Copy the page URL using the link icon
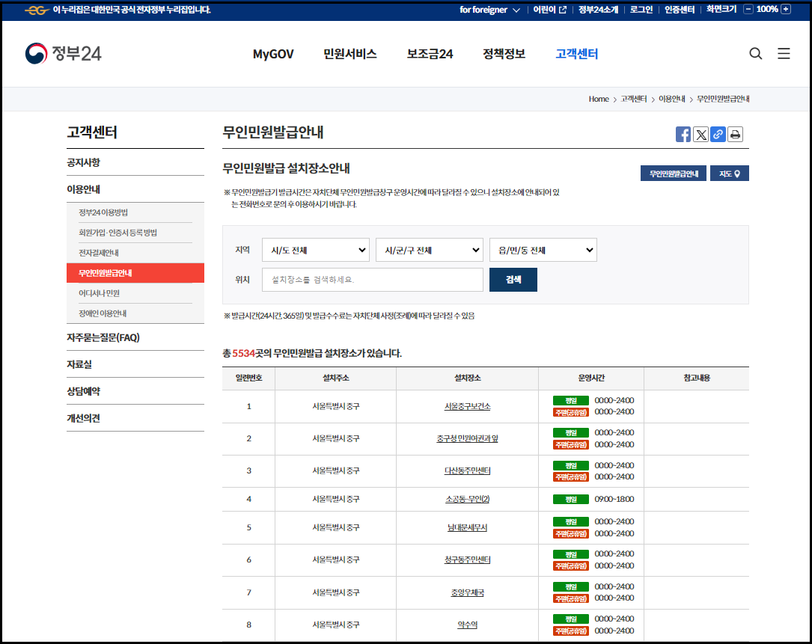The height and width of the screenshot is (644, 812). 718,134
